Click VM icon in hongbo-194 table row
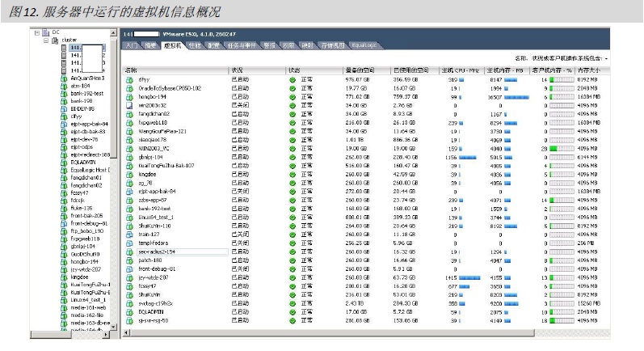The width and height of the screenshot is (644, 351). [x=130, y=97]
